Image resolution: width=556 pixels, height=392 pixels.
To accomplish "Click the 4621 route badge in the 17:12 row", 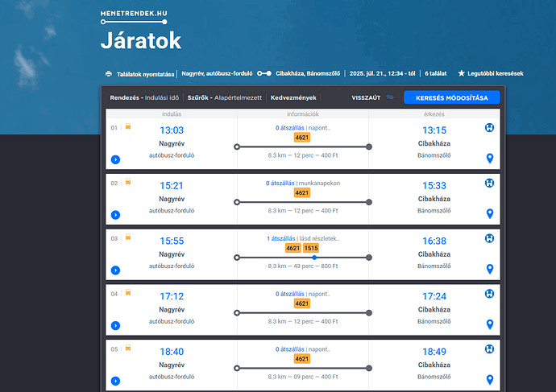I will click(x=302, y=303).
